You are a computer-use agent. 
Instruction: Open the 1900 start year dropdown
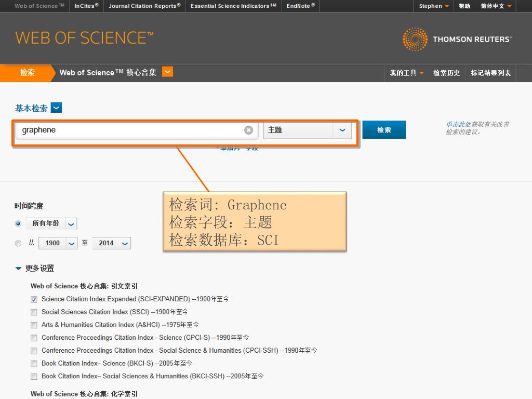tap(58, 243)
